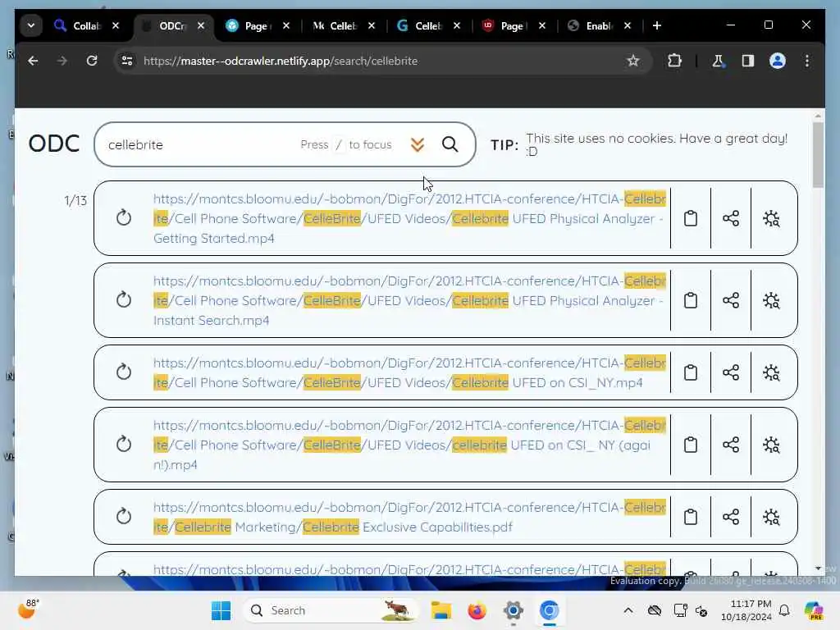The width and height of the screenshot is (840, 630).
Task: Share the Getting Started.mp4 result
Action: [731, 218]
